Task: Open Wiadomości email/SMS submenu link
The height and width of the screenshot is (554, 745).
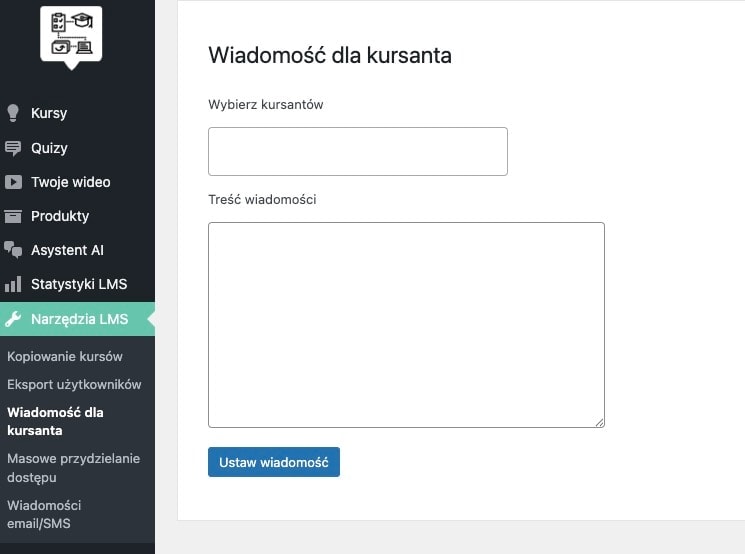Action: [44, 514]
